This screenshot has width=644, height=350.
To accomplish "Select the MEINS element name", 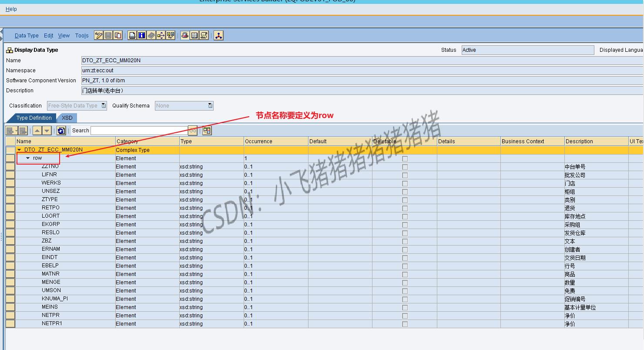I will pos(50,307).
